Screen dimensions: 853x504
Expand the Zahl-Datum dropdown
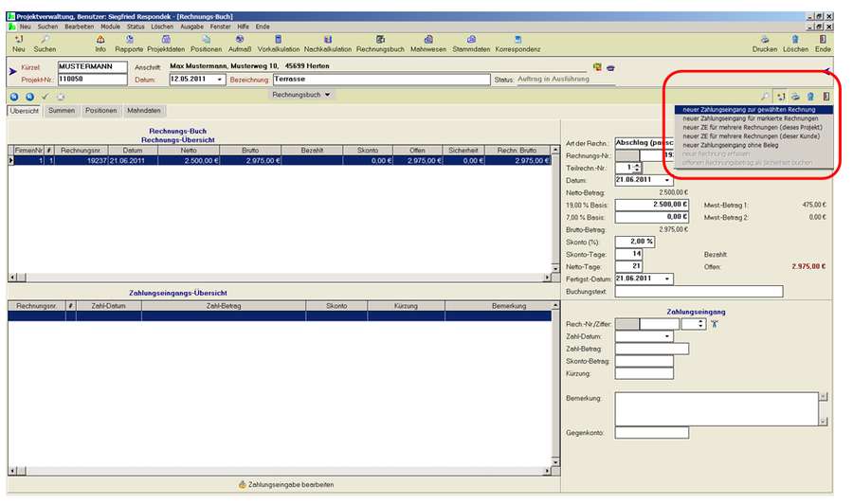tap(667, 335)
